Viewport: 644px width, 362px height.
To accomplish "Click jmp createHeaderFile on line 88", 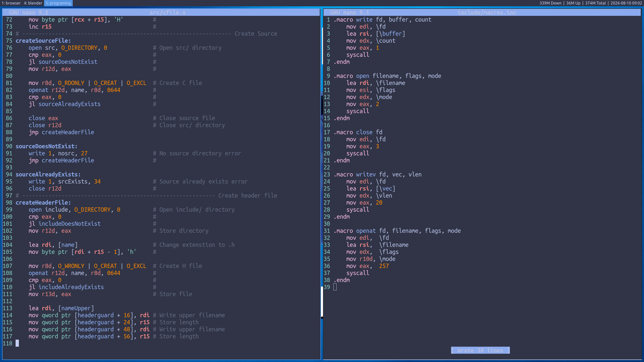I will [61, 132].
